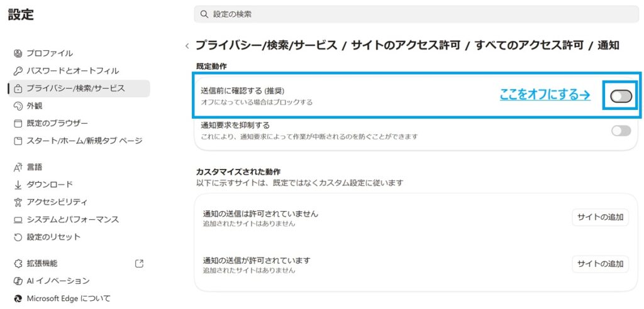
Task: Click the Microsoft Edge logo icon
Action: [18, 298]
